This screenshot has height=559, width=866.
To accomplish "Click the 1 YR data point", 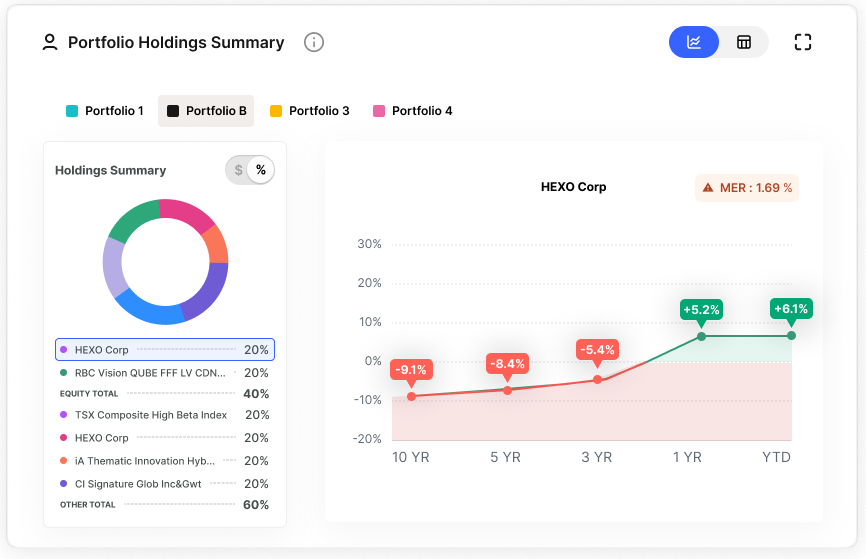I will point(701,336).
